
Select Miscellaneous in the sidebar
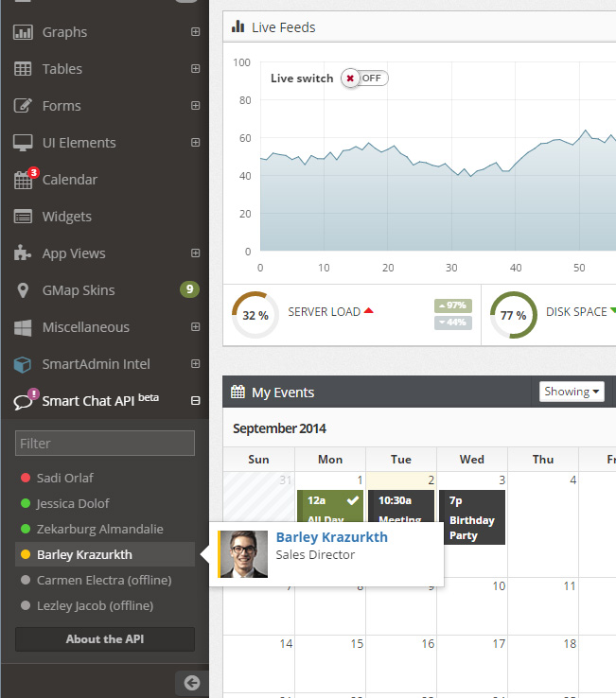(85, 327)
